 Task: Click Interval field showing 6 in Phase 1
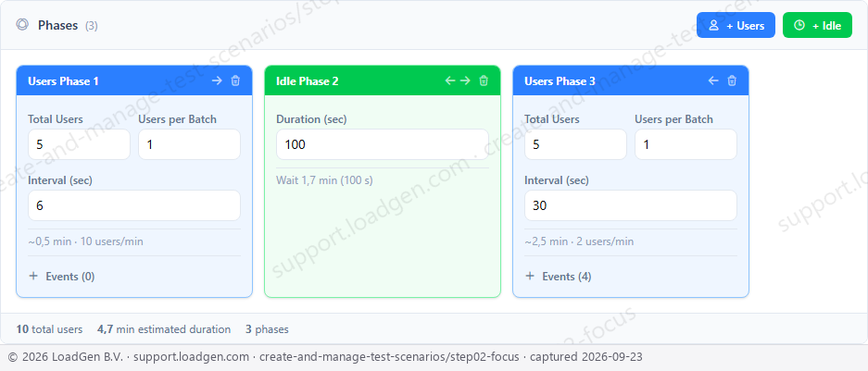click(134, 205)
